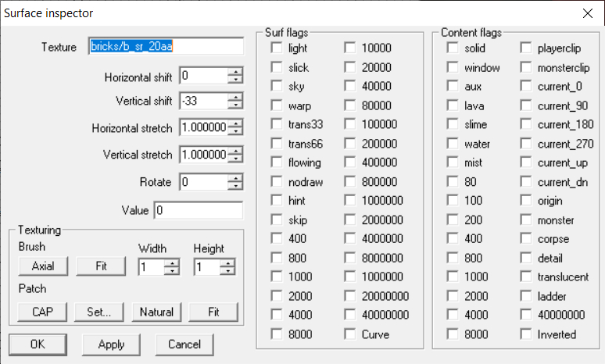Viewport: 605px width, 364px height.
Task: Lower texture Height with down spinner
Action: (227, 271)
